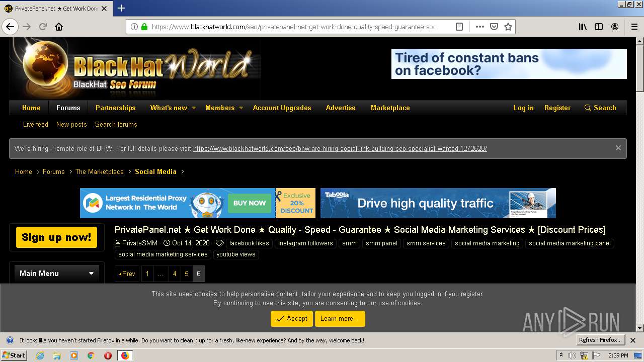Open Chrome from the taskbar
Viewport: 644px width, 362px height.
coord(91,355)
